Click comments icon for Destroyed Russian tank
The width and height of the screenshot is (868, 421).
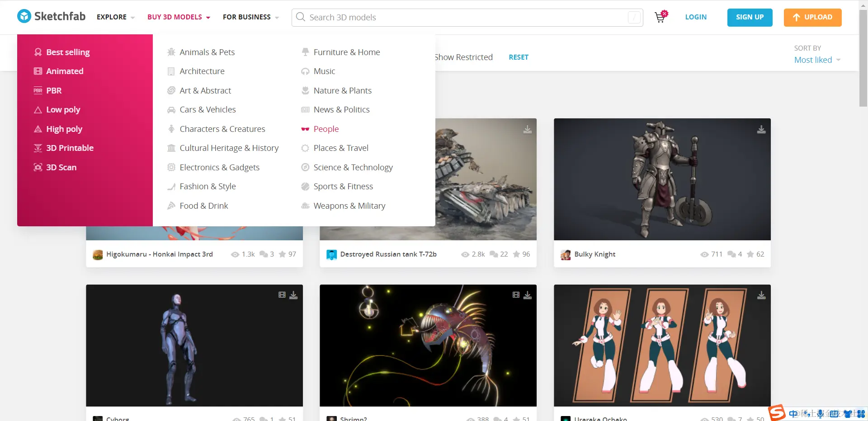(494, 254)
